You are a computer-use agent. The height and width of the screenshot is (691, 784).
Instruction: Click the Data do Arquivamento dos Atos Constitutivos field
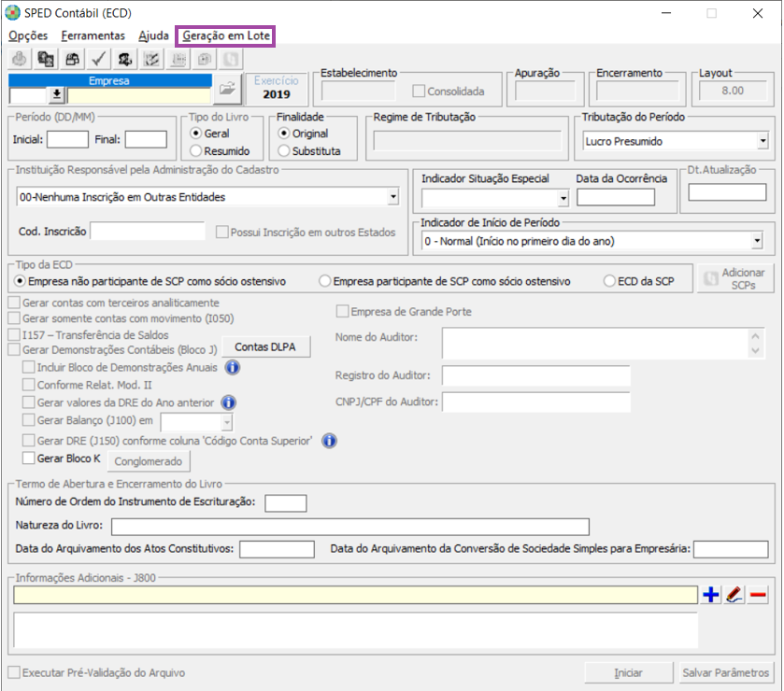click(x=277, y=549)
